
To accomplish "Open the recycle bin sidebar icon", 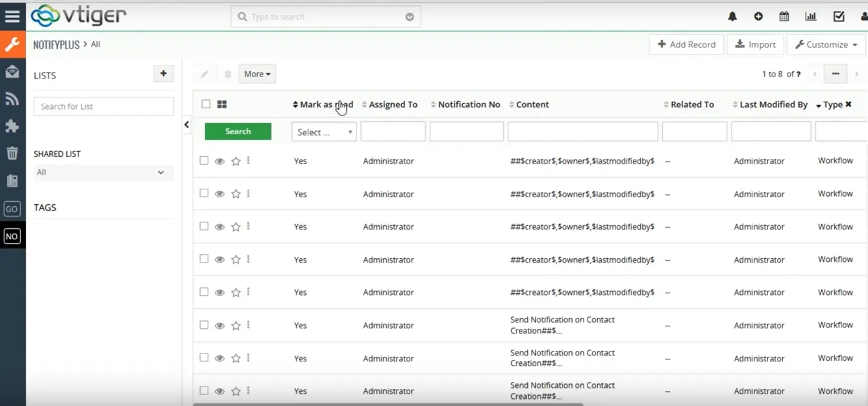I will [12, 153].
